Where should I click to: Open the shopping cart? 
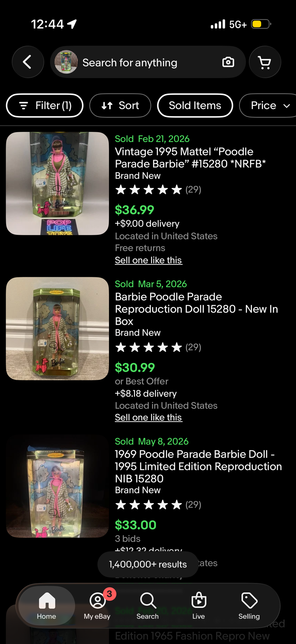click(265, 62)
